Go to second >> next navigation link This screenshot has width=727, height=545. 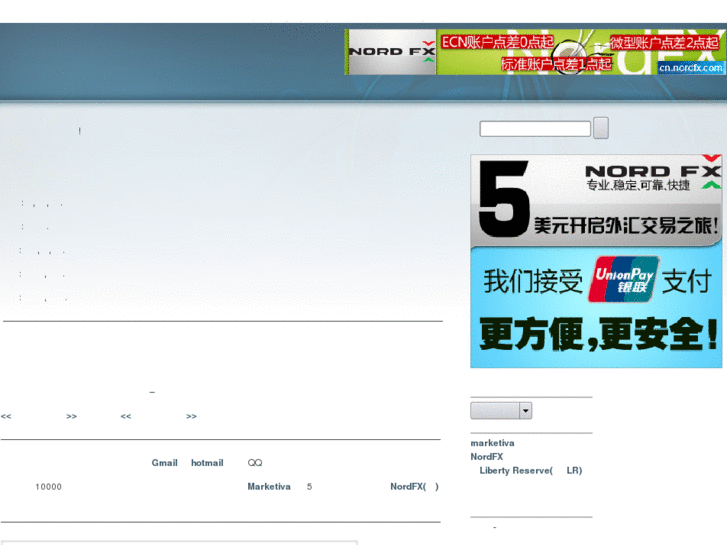(191, 417)
